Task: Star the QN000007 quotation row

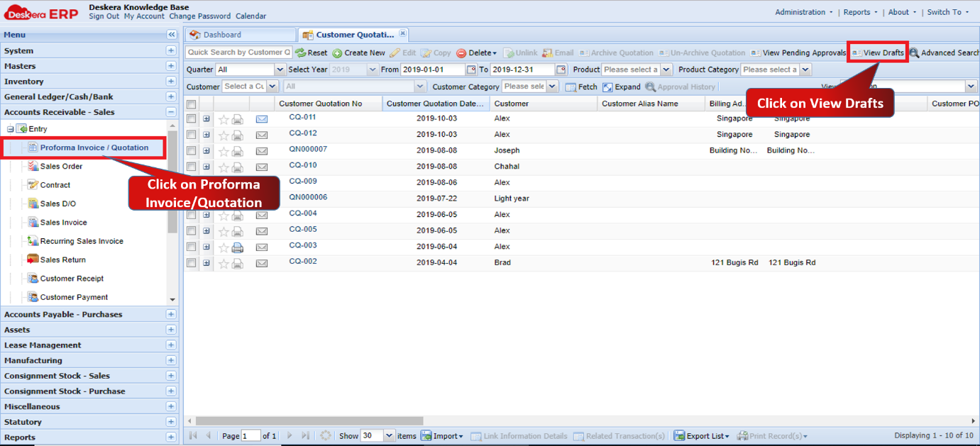Action: (224, 151)
